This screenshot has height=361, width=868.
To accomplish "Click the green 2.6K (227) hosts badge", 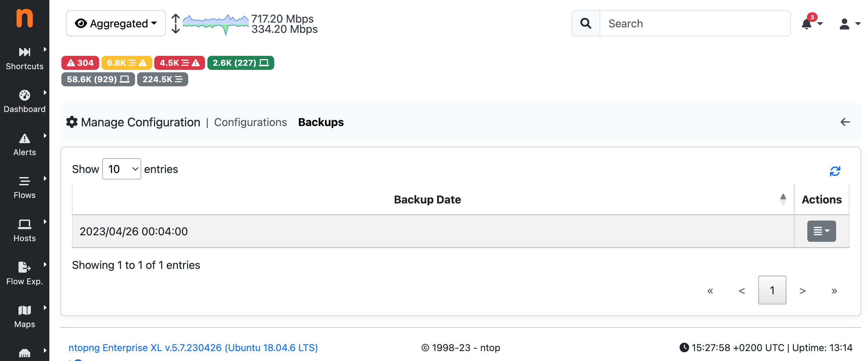I will click(x=241, y=63).
